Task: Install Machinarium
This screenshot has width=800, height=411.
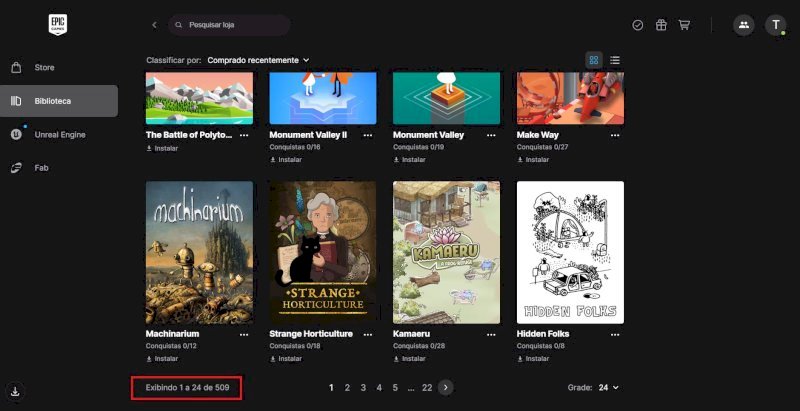Action: click(x=162, y=358)
